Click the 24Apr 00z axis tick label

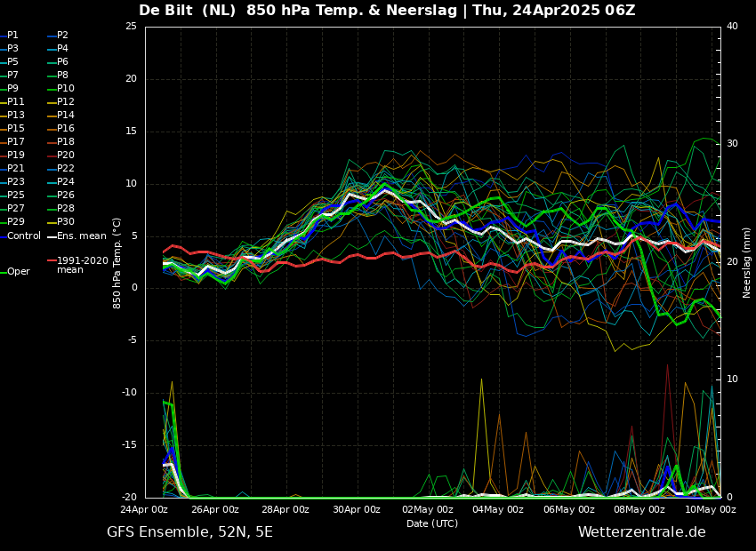coord(145,509)
